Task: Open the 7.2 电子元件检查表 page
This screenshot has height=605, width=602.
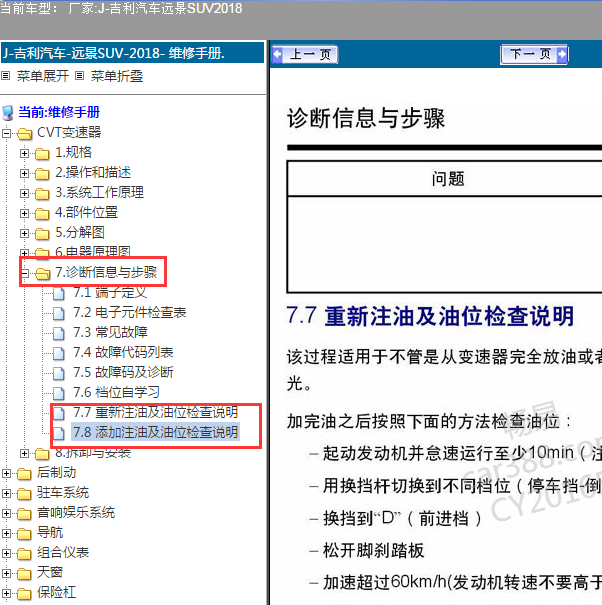Action: tap(130, 312)
